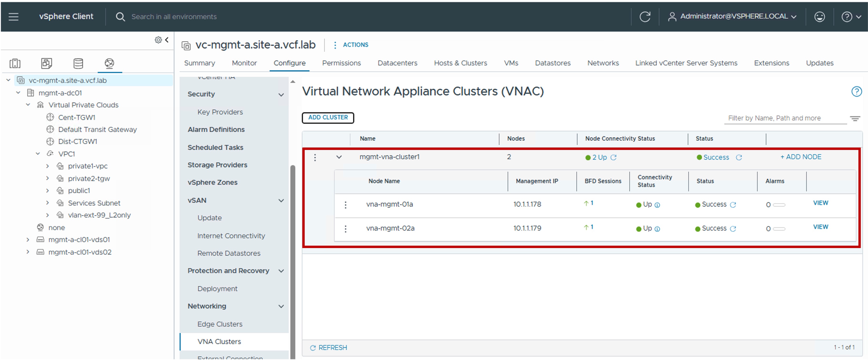Open vna-mgmt-02a node actions menu
868x360 pixels.
pos(345,229)
